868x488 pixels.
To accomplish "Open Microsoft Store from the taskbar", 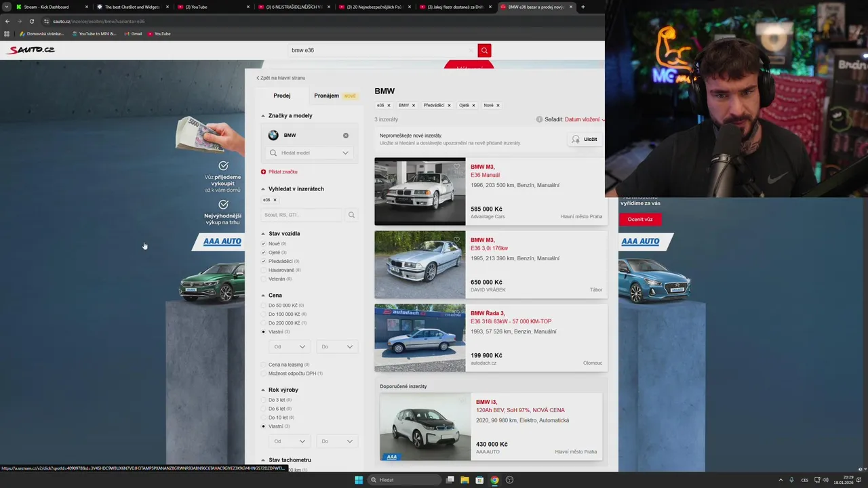I will (479, 480).
